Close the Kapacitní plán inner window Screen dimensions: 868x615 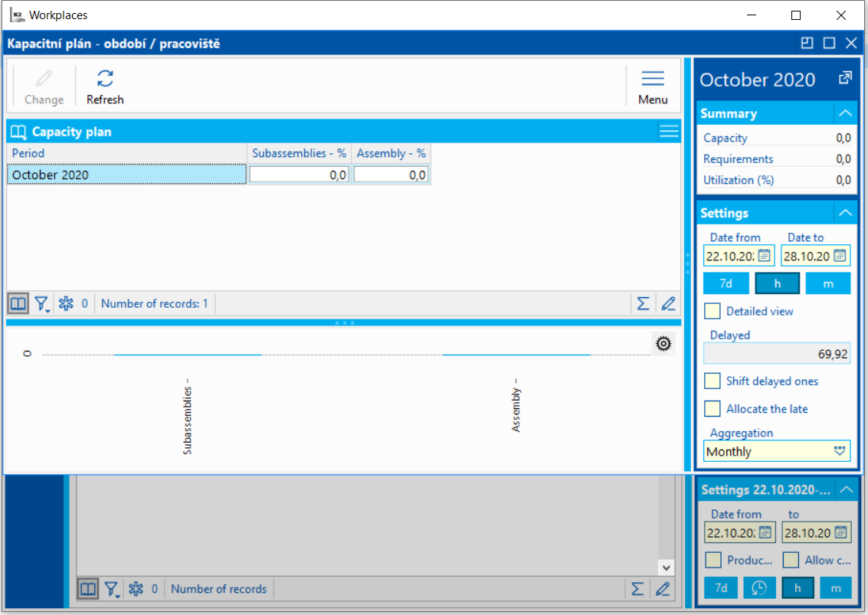[851, 43]
